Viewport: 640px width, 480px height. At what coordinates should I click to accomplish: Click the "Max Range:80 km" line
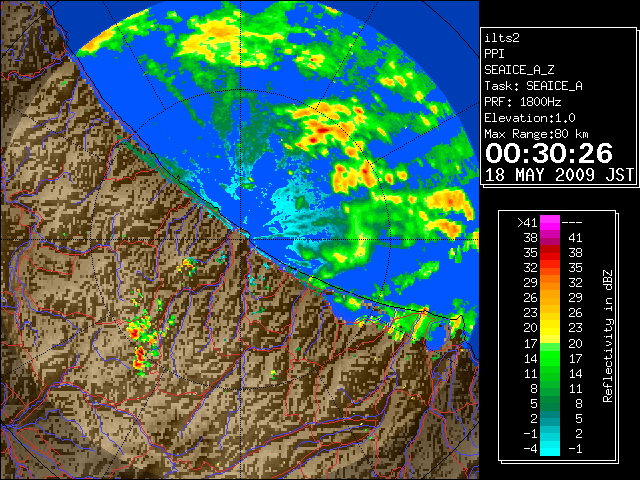536,134
